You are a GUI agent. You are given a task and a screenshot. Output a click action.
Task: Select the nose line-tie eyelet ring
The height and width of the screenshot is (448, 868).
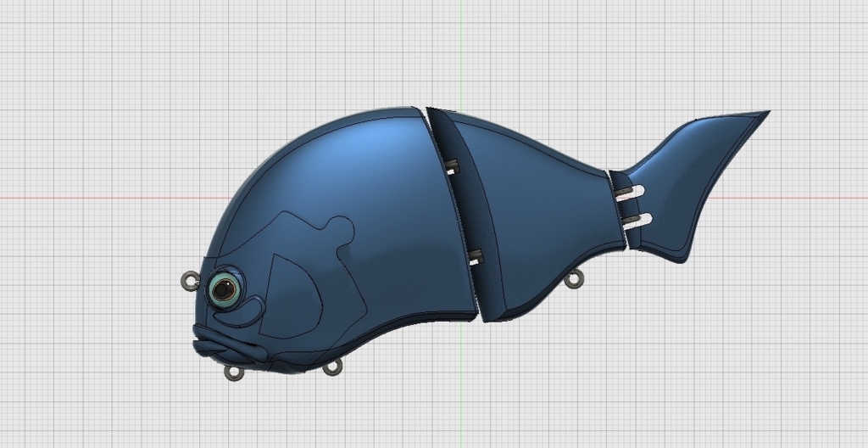click(191, 281)
